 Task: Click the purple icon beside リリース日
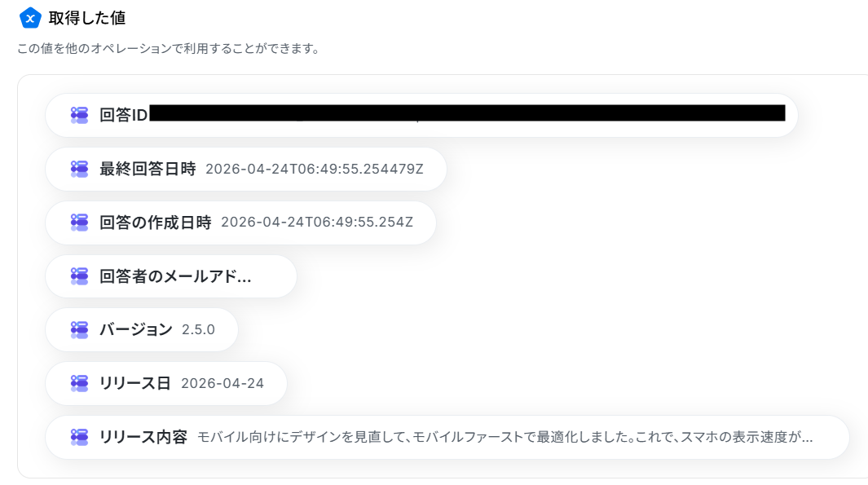[x=79, y=383]
